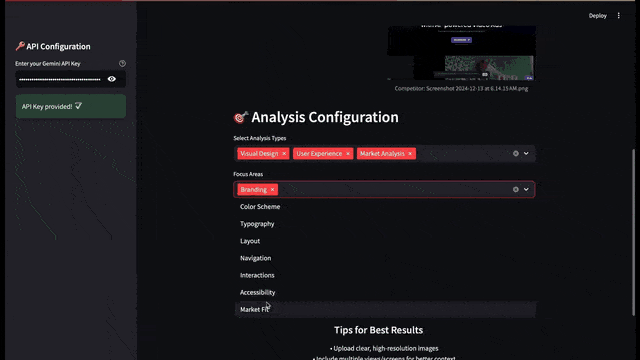Remove the User Experience tag
640x360 pixels.
348,154
